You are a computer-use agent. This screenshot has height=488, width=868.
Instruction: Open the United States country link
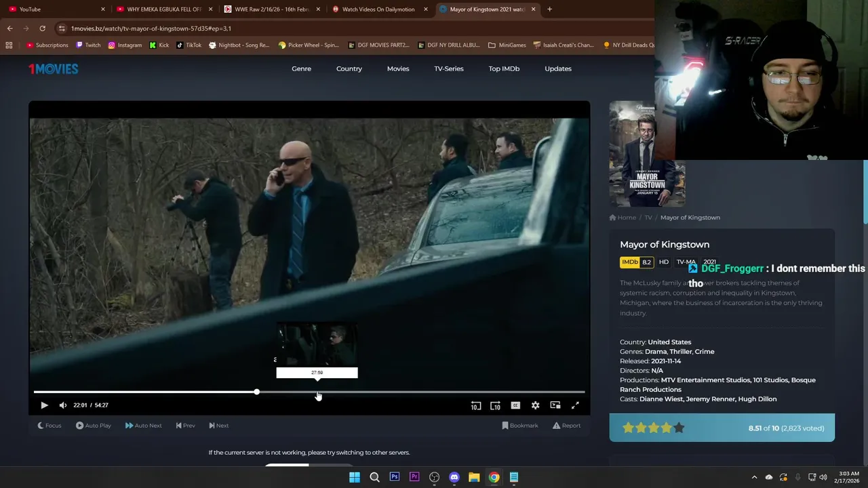click(669, 342)
